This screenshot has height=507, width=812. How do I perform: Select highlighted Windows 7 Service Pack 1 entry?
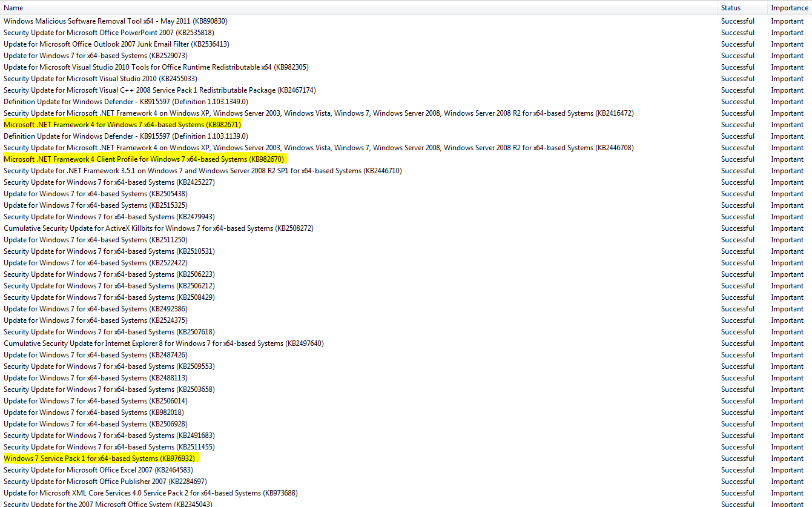(100, 459)
